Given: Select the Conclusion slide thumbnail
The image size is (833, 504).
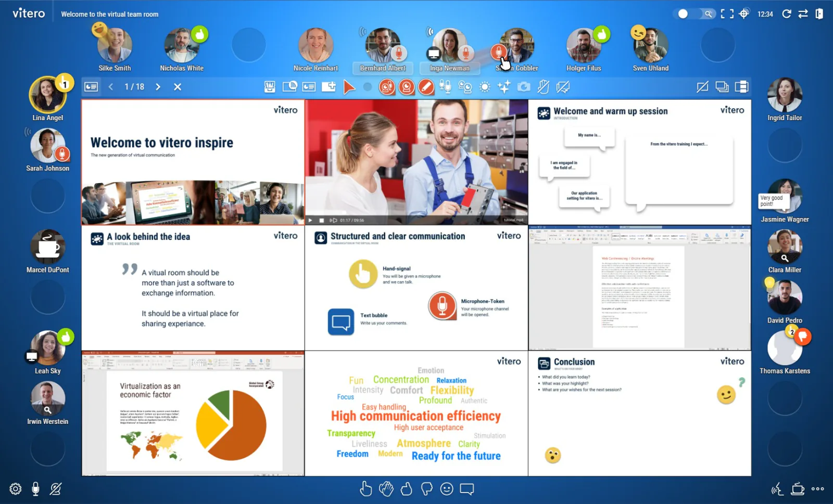Looking at the screenshot, I should (x=640, y=413).
